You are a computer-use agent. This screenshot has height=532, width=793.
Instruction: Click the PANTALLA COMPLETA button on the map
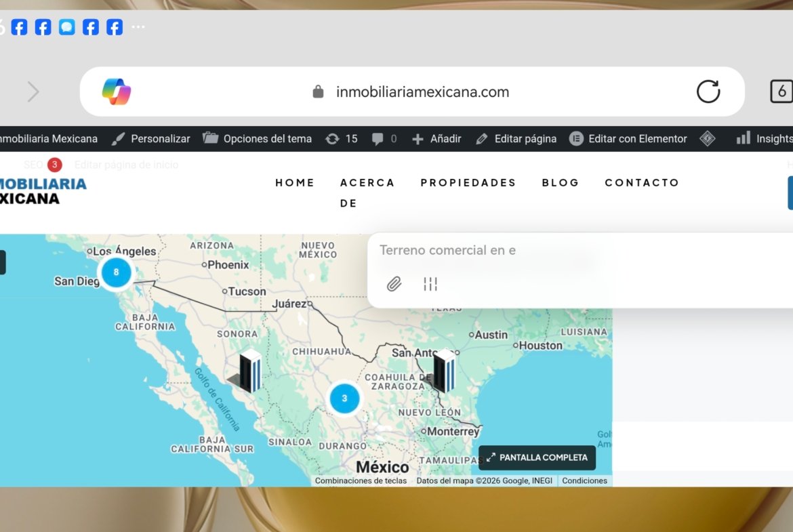[537, 457]
